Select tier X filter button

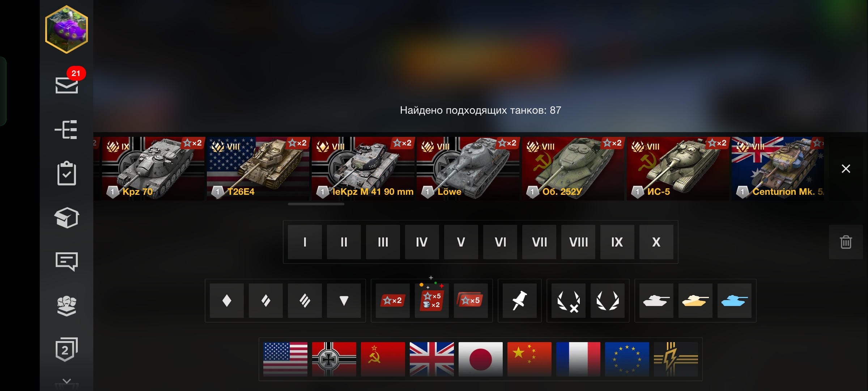click(656, 242)
